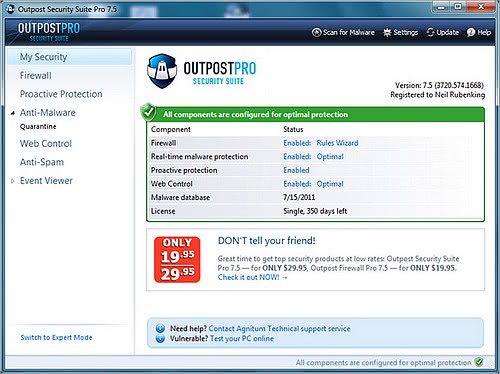This screenshot has height=374, width=500.
Task: Click Check it out NOW! link
Action: [x=252, y=277]
